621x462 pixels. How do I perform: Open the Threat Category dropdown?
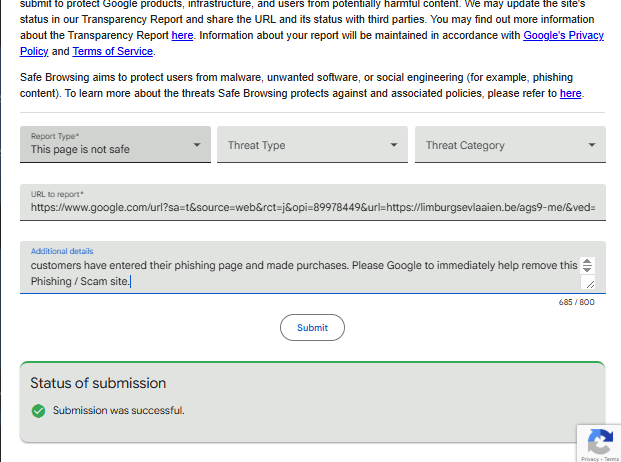click(510, 145)
